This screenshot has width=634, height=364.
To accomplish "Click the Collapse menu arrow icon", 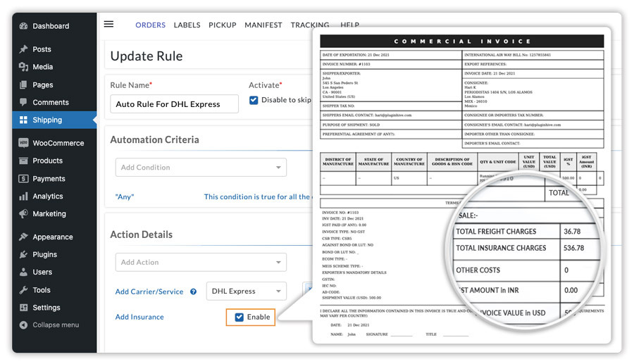I will click(x=23, y=325).
